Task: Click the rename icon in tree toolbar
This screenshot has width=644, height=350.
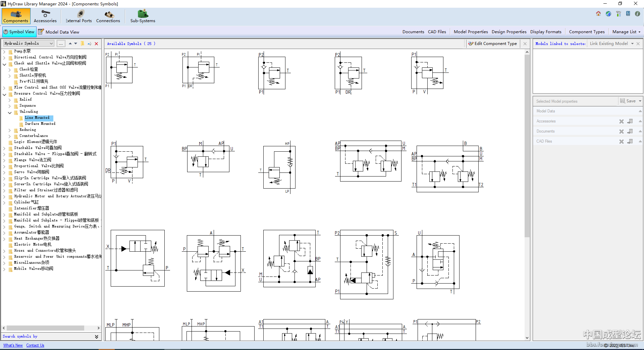Action: tap(90, 44)
